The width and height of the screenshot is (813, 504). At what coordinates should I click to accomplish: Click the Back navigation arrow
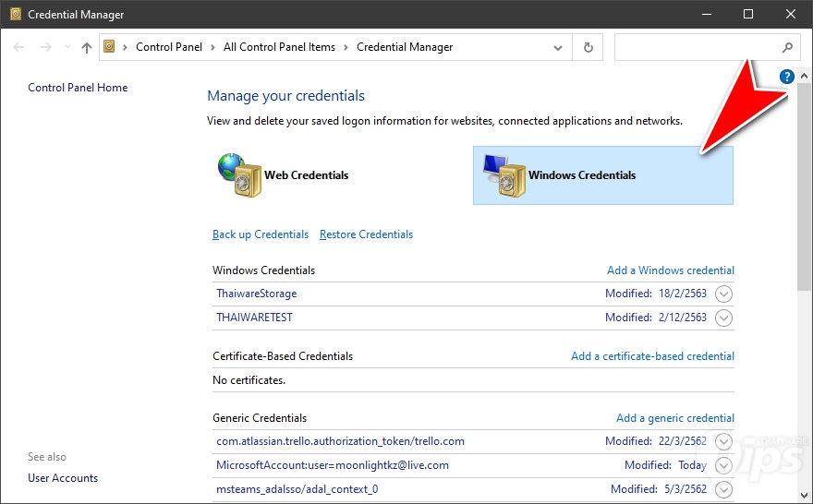coord(19,47)
